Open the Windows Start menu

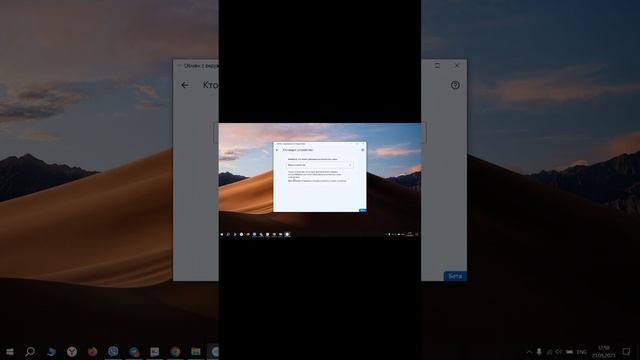(x=10, y=351)
